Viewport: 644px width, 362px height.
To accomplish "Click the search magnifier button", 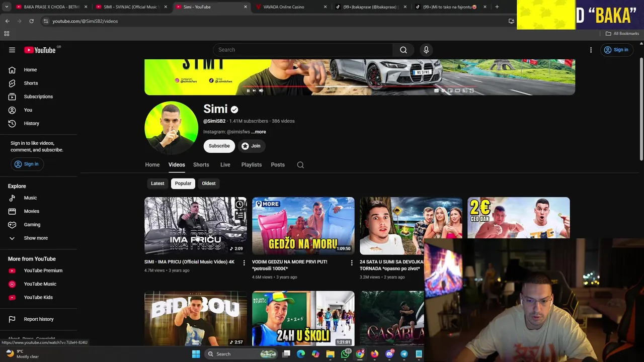I will 404,50.
